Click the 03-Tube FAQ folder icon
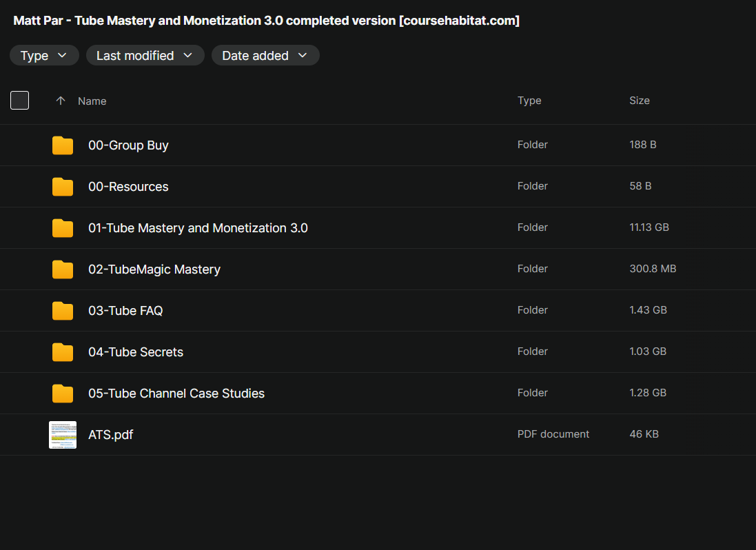Image resolution: width=756 pixels, height=550 pixels. [63, 311]
